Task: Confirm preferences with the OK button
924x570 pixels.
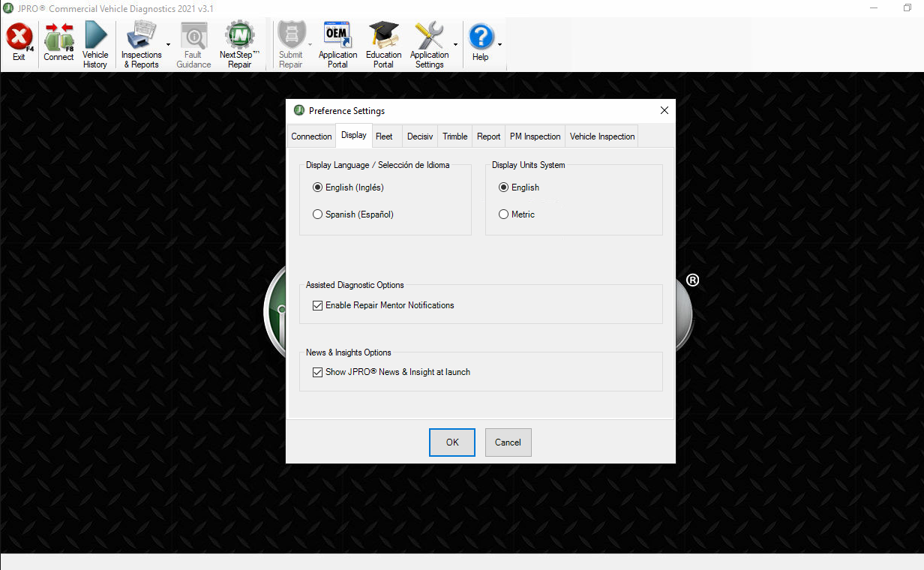Action: coord(451,442)
